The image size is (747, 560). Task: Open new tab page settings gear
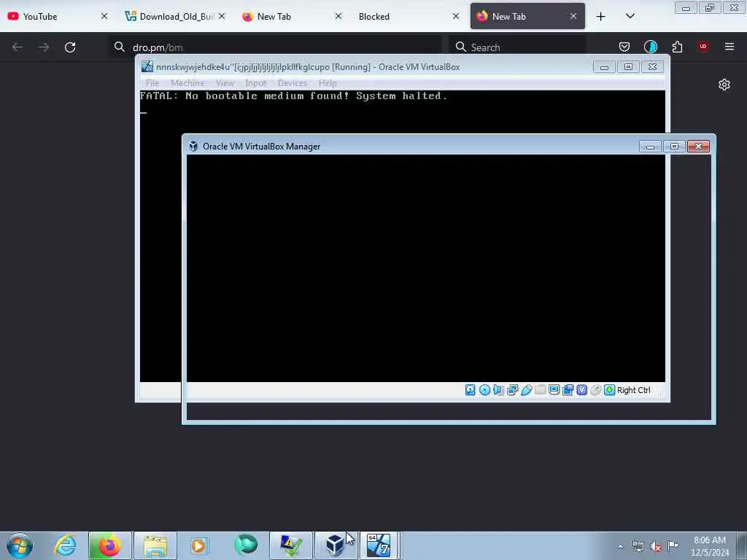724,85
